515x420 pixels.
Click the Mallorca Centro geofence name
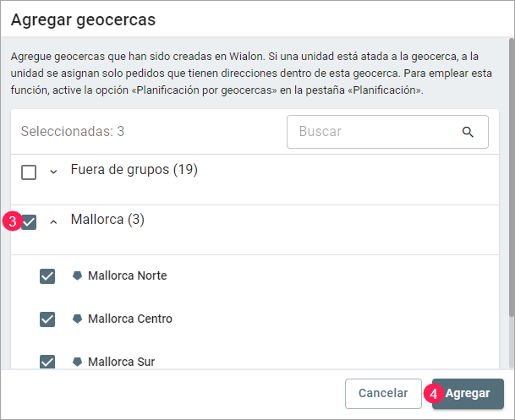129,319
